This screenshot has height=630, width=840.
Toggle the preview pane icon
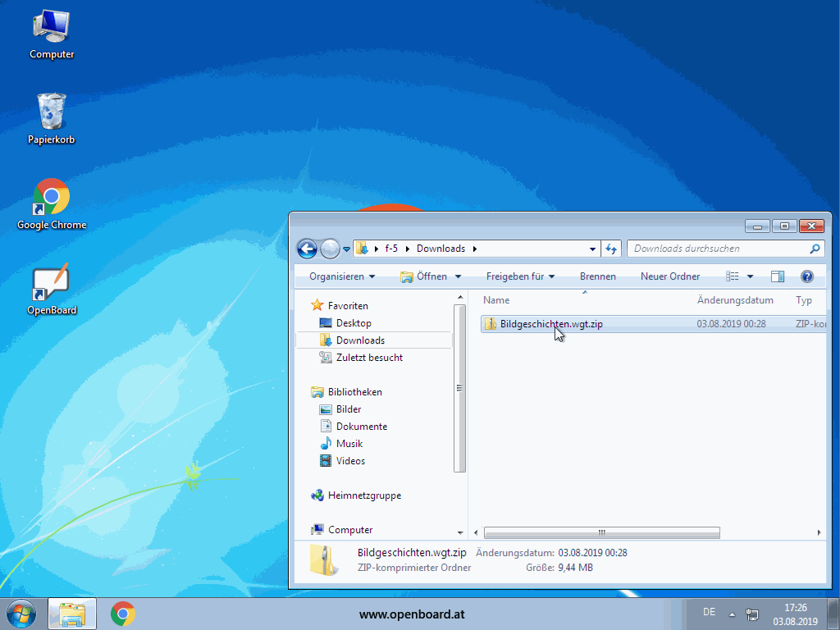tap(778, 276)
